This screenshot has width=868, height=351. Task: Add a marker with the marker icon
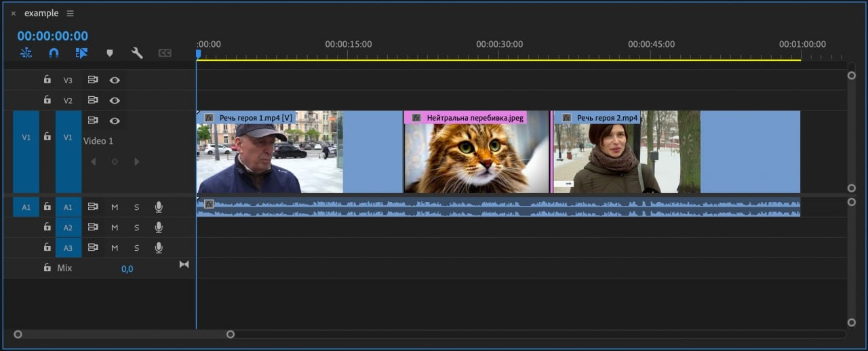pos(110,53)
